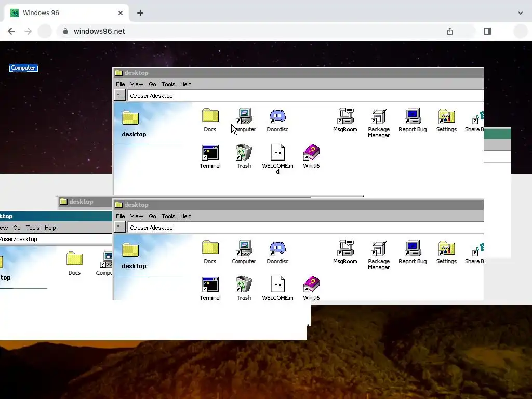Image resolution: width=532 pixels, height=399 pixels.
Task: Launch Terminal in lower desktop window
Action: (210, 288)
